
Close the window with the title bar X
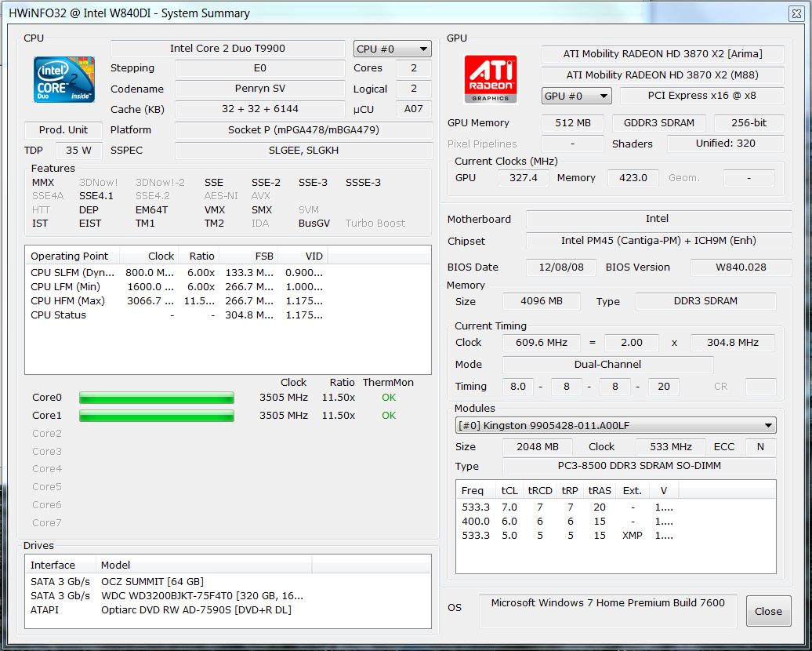pos(796,13)
